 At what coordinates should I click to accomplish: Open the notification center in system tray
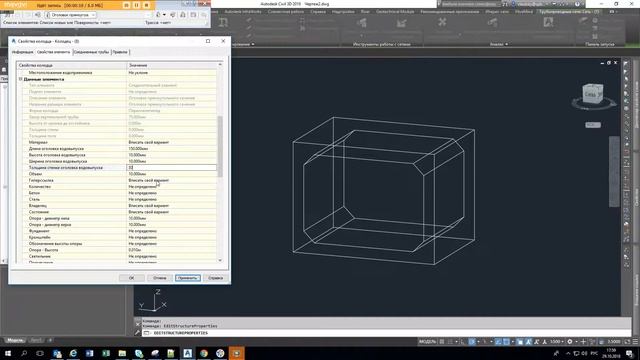click(629, 353)
